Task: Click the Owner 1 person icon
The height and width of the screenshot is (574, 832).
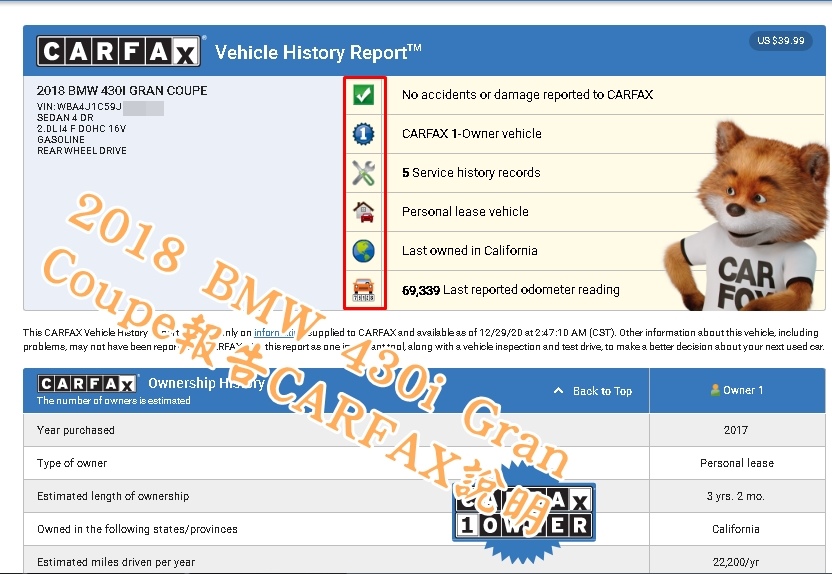Action: (x=715, y=390)
